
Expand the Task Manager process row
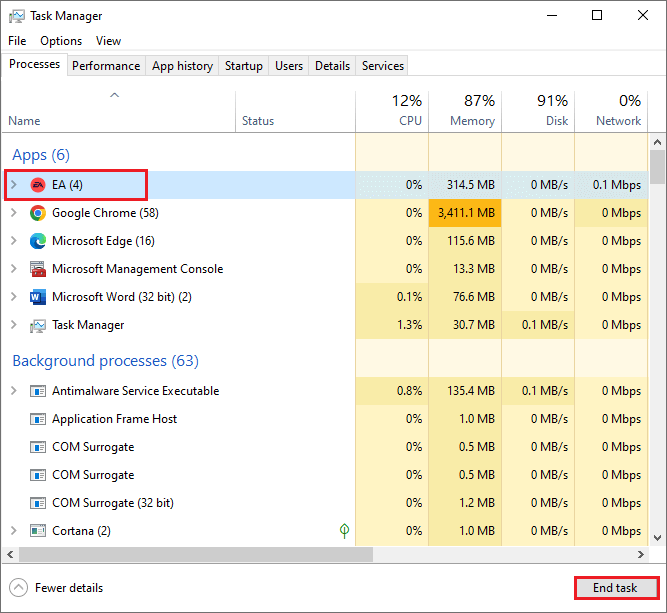pyautogui.click(x=14, y=325)
